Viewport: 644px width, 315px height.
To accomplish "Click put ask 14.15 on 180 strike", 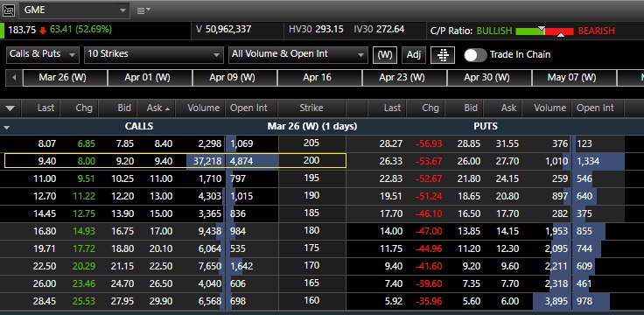I will coord(507,231).
